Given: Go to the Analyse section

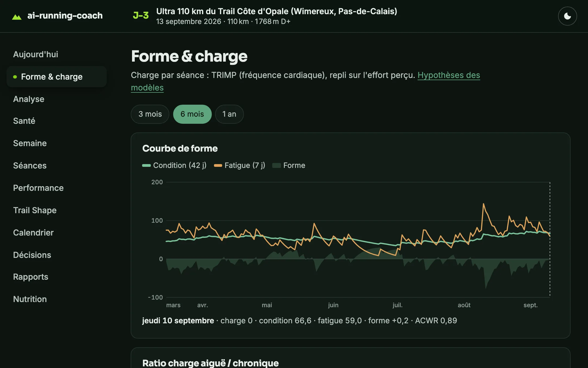Looking at the screenshot, I should tap(29, 99).
